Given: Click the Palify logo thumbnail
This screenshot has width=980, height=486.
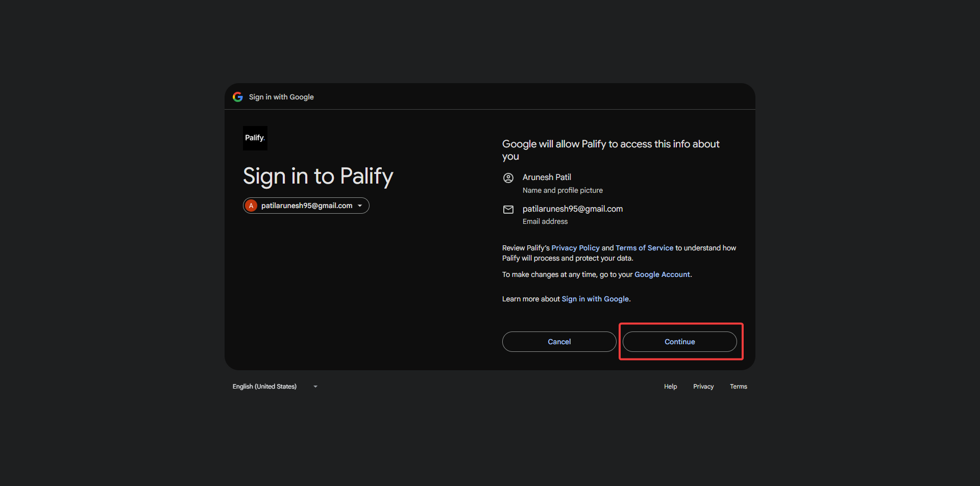Looking at the screenshot, I should point(255,138).
